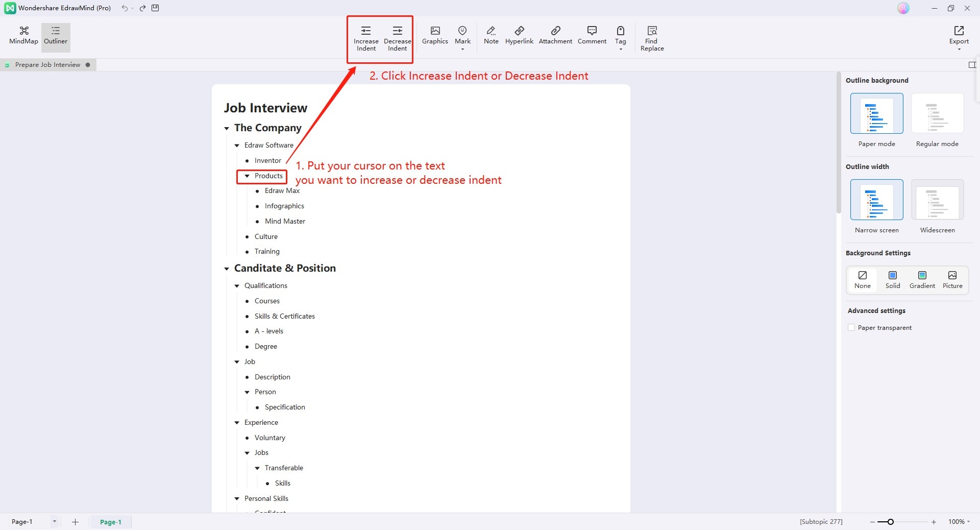Viewport: 980px width, 530px height.
Task: Add a new page with plus icon
Action: [75, 522]
